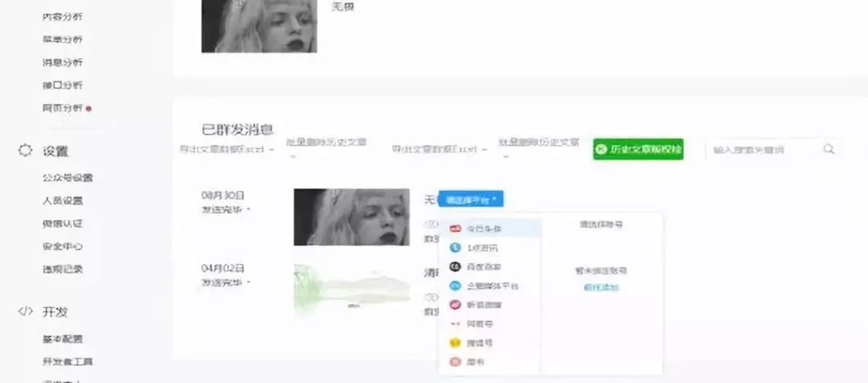
Task: Expand 发送完毕 status for 08月30日
Action: point(226,209)
